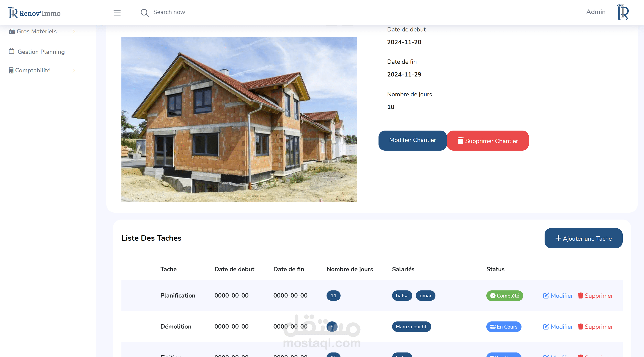The image size is (644, 357).
Task: Click the Comptabilité calculator icon
Action: coord(11,70)
